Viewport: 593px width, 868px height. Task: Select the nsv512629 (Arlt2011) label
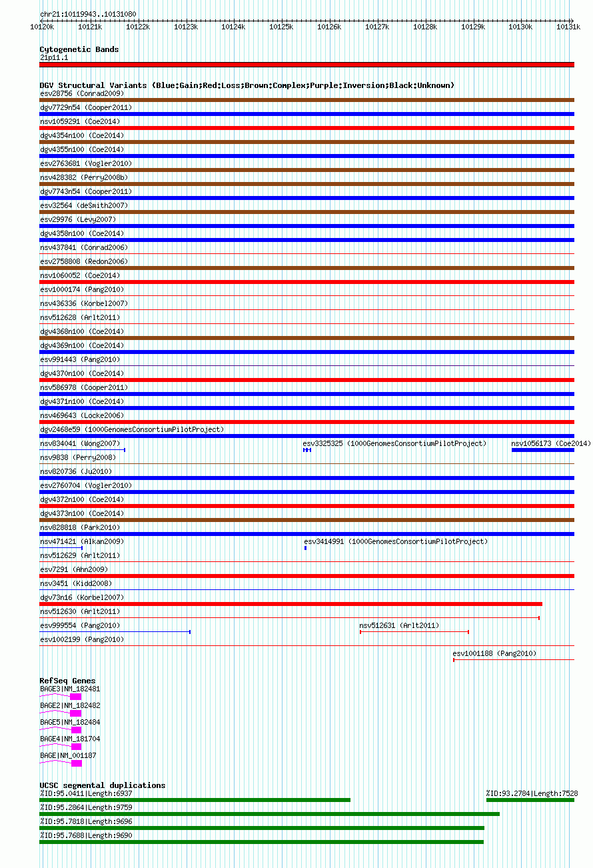[x=80, y=555]
